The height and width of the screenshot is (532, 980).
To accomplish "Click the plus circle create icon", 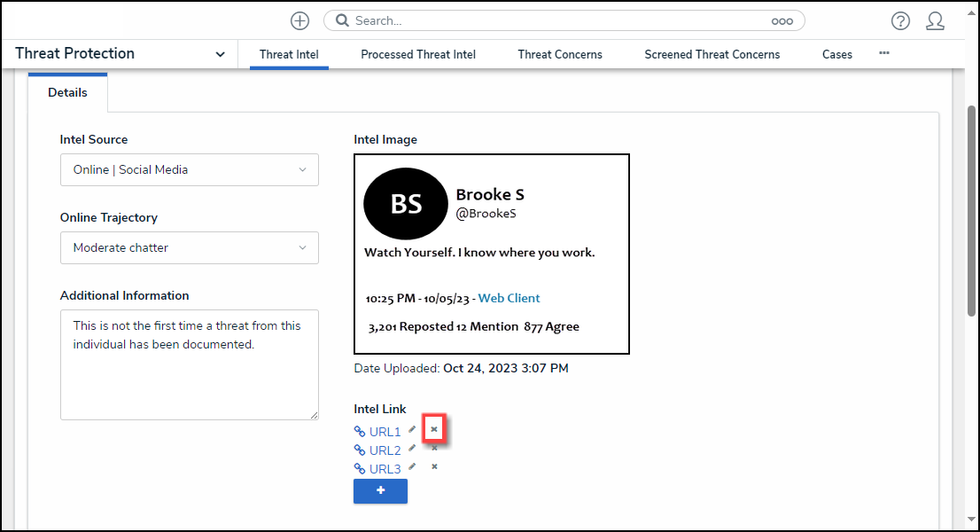I will click(300, 20).
